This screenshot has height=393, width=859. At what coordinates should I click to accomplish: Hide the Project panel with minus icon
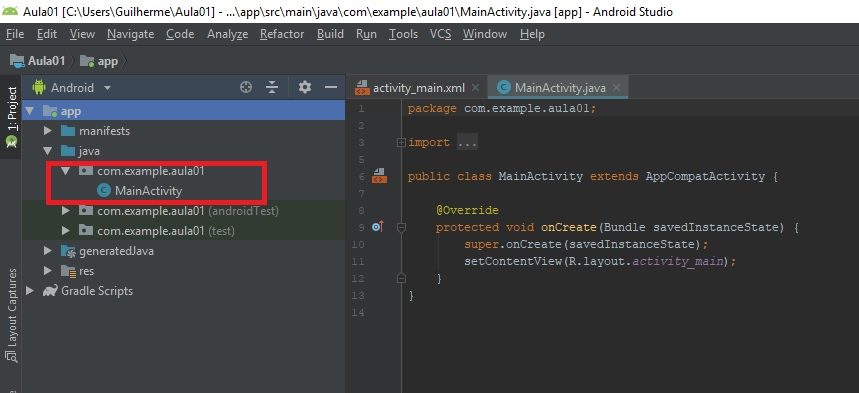point(330,87)
